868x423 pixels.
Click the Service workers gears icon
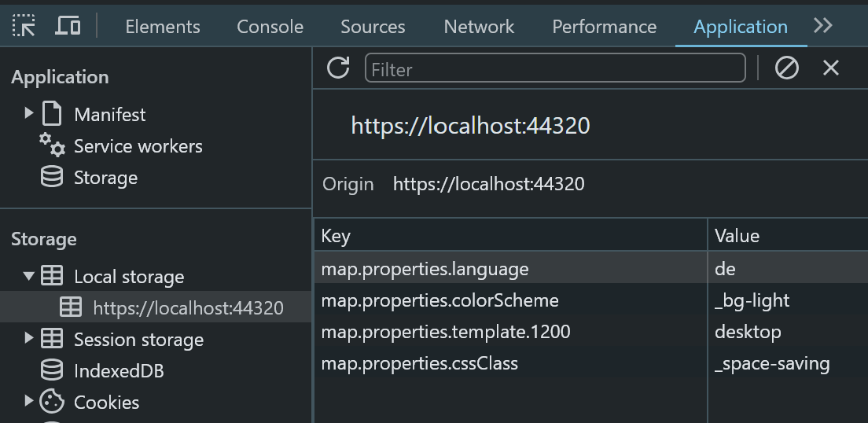click(52, 145)
